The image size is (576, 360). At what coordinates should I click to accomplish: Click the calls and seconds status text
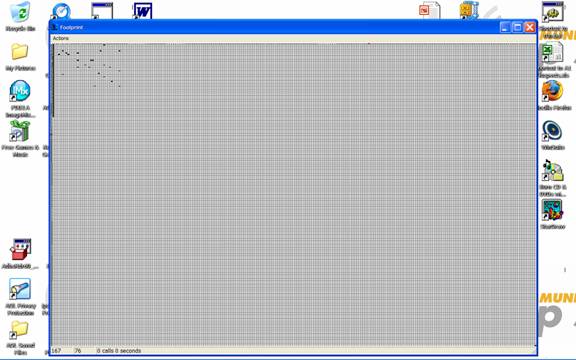pyautogui.click(x=119, y=351)
